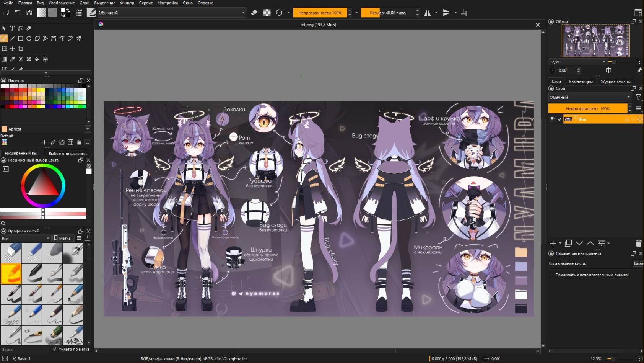Add a color to the palette with plus
Screen dimensions: 644x363
(x=45, y=142)
